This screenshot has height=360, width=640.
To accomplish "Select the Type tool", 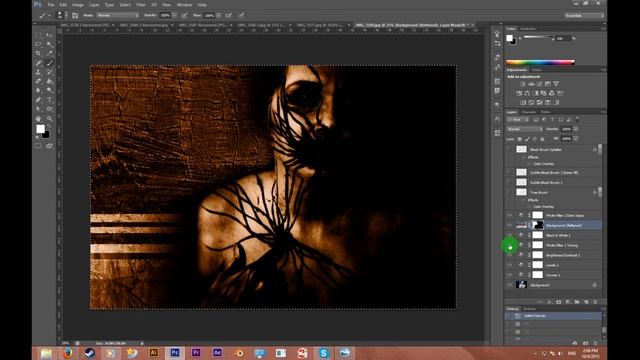I will pos(49,100).
